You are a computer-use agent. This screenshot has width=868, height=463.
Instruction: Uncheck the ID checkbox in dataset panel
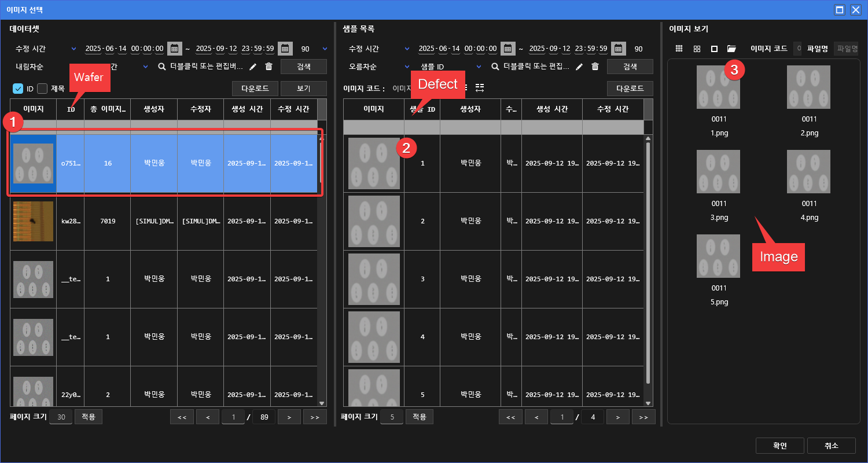click(18, 89)
